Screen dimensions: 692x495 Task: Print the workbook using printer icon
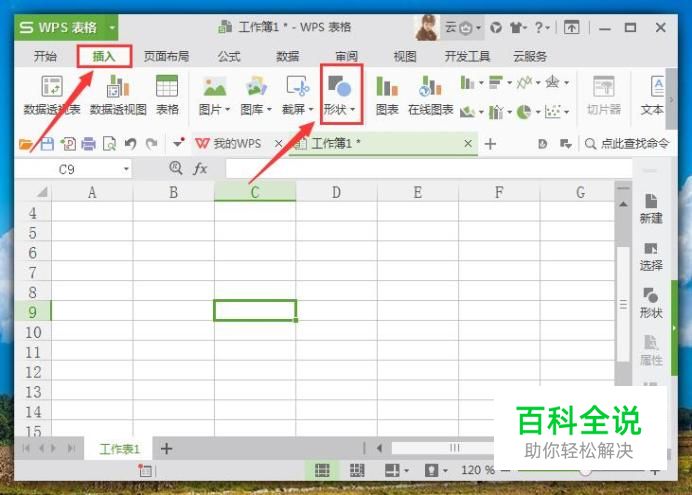(x=88, y=144)
